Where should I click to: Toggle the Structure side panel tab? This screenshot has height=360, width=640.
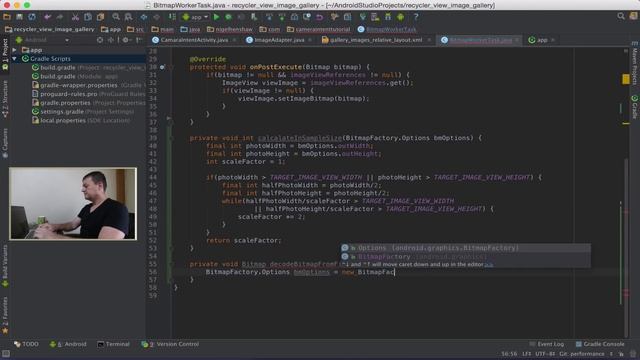(x=5, y=99)
